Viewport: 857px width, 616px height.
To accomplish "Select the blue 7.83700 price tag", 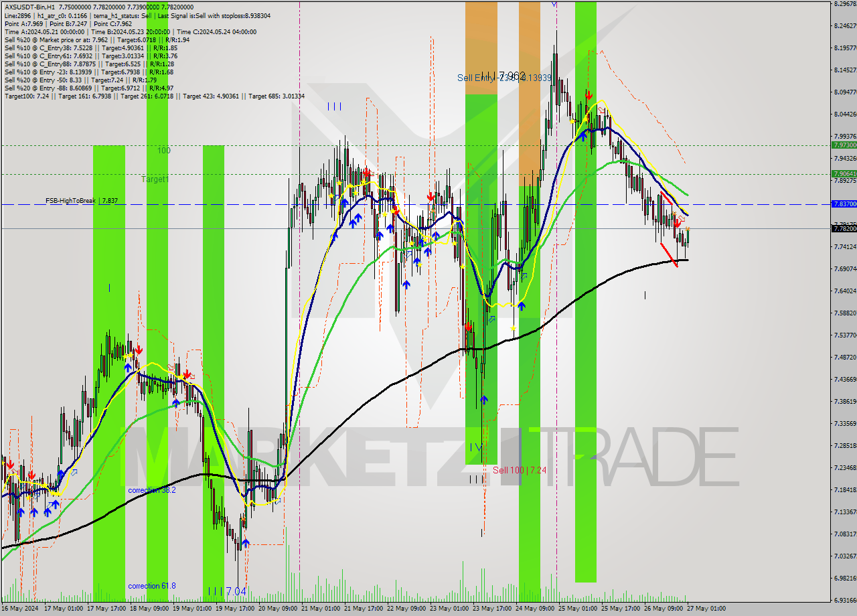I will click(x=844, y=204).
